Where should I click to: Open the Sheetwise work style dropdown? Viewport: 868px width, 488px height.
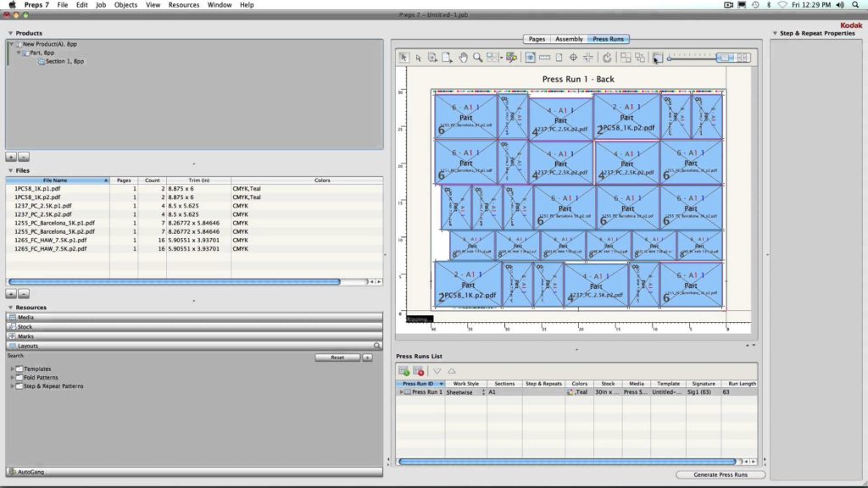pyautogui.click(x=483, y=392)
